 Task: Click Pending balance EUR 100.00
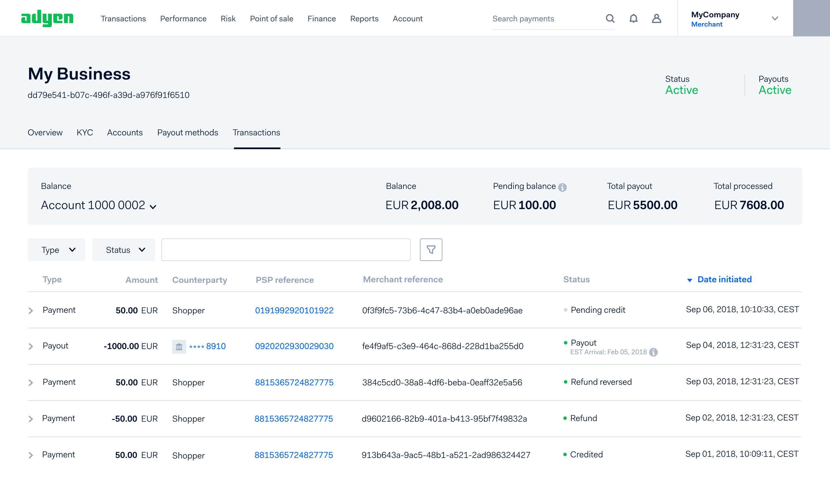tap(524, 205)
